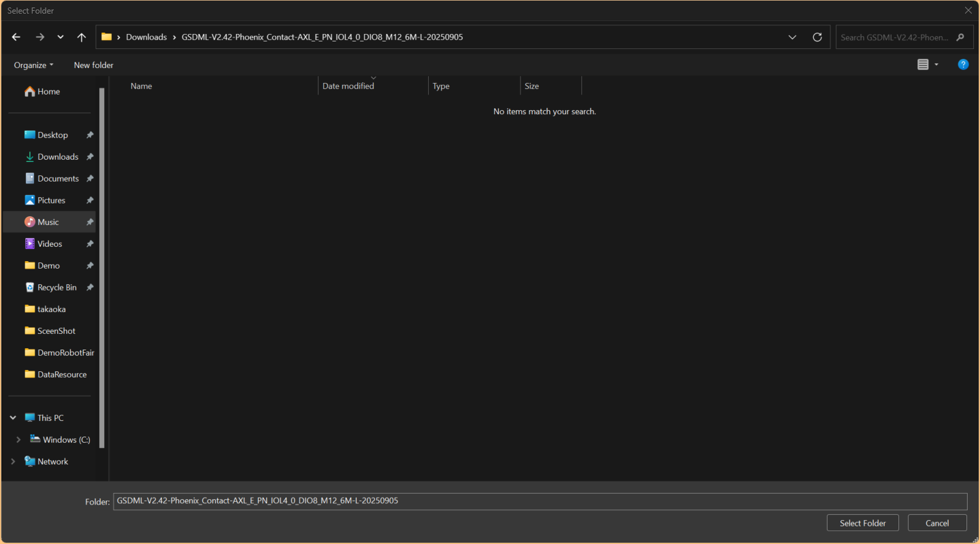This screenshot has height=544, width=980.
Task: Go to Home in navigation pane
Action: coord(48,91)
